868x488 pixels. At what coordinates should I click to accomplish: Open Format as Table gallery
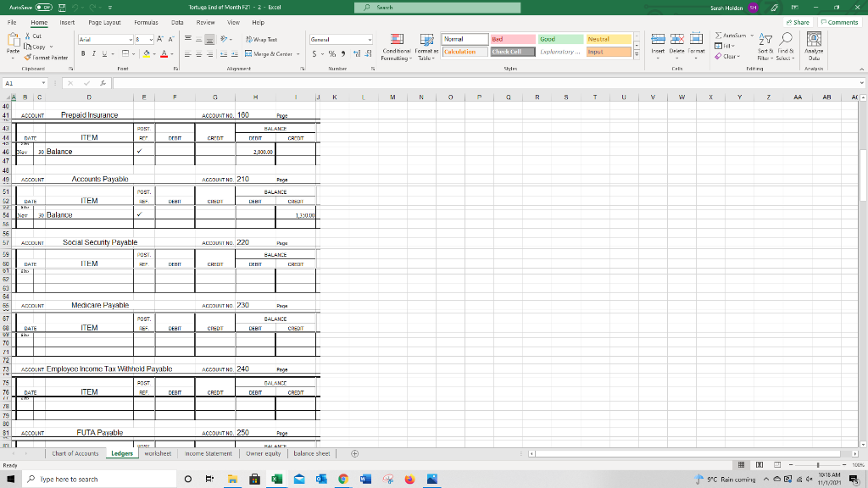point(426,47)
